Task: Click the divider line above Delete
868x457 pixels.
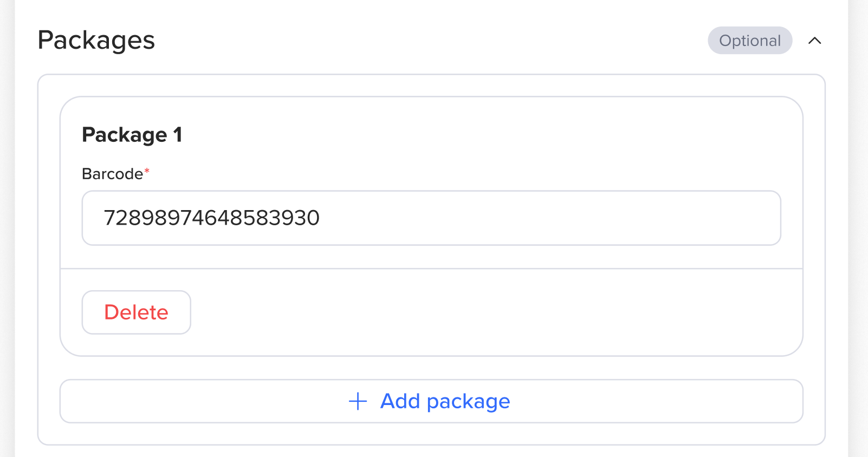Action: click(x=431, y=269)
